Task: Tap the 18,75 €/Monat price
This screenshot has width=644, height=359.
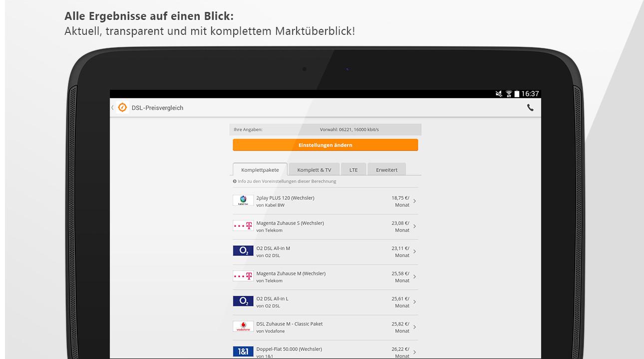Action: (x=400, y=201)
